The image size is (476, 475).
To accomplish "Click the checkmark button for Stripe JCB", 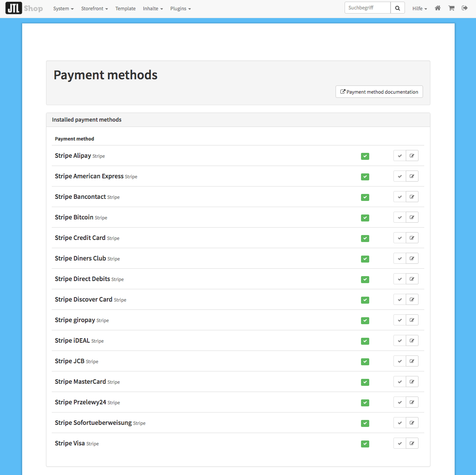I will 400,361.
